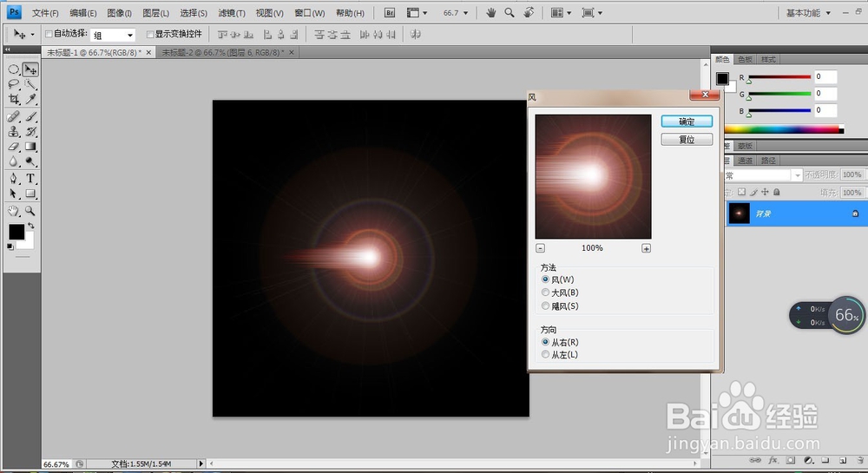868x473 pixels.
Task: Open the screen mode dropdown
Action: [x=592, y=13]
